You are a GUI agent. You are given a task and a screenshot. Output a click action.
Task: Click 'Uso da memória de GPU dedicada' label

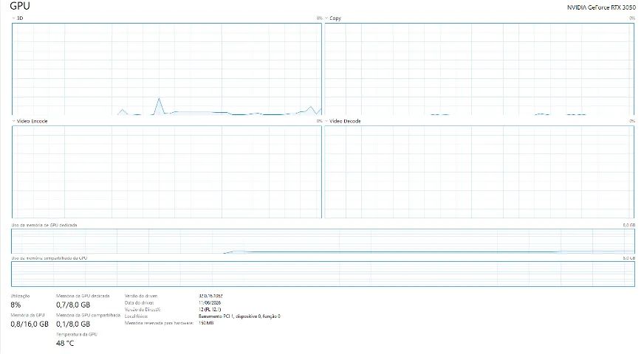pyautogui.click(x=44, y=225)
